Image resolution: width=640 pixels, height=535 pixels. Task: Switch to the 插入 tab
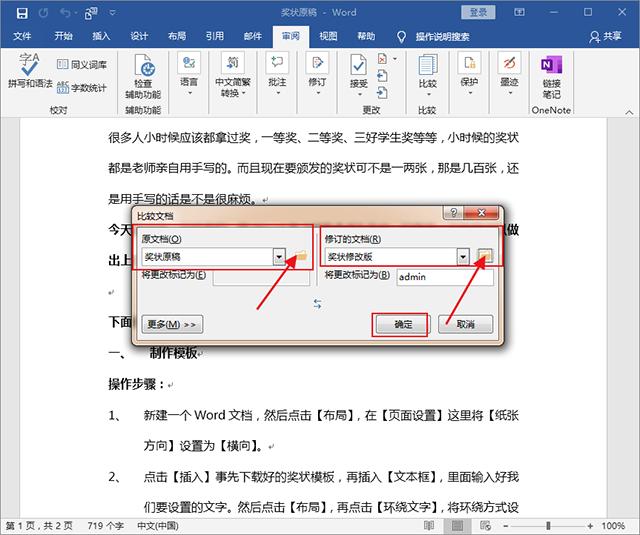tap(101, 36)
